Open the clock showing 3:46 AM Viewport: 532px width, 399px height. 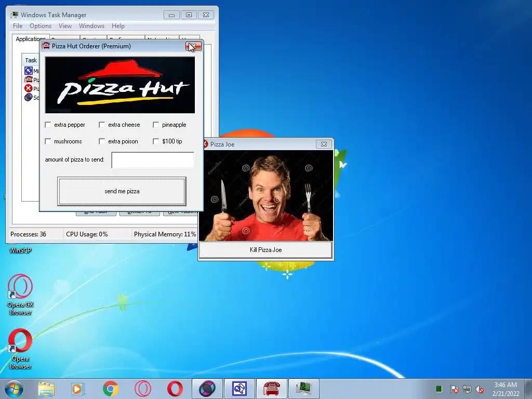(506, 389)
